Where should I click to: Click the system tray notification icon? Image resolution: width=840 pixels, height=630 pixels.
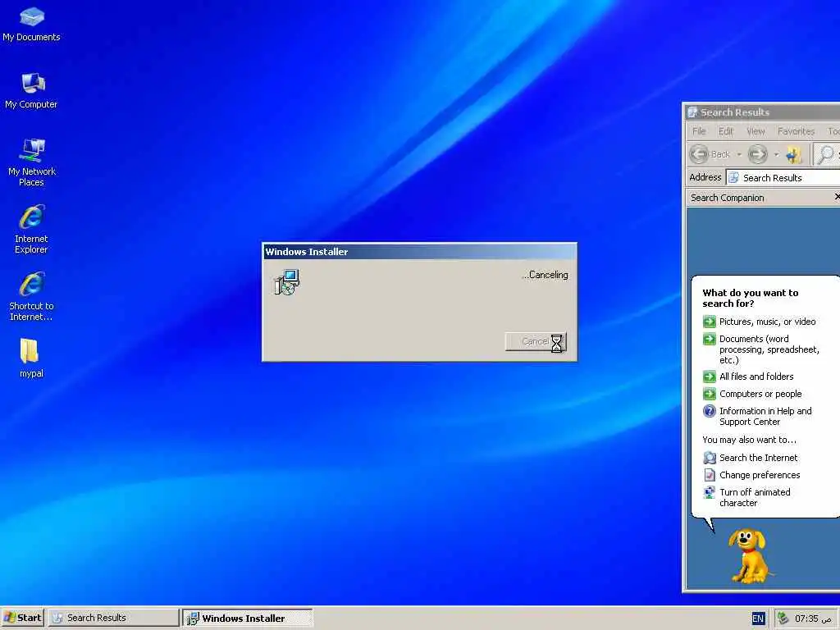pyautogui.click(x=783, y=619)
